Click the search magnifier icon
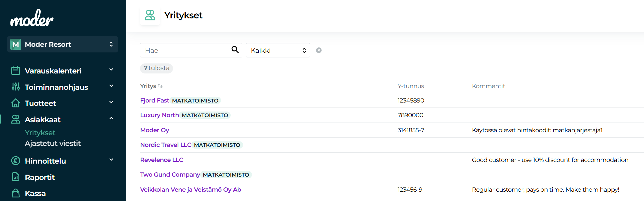The image size is (644, 201). (x=235, y=50)
